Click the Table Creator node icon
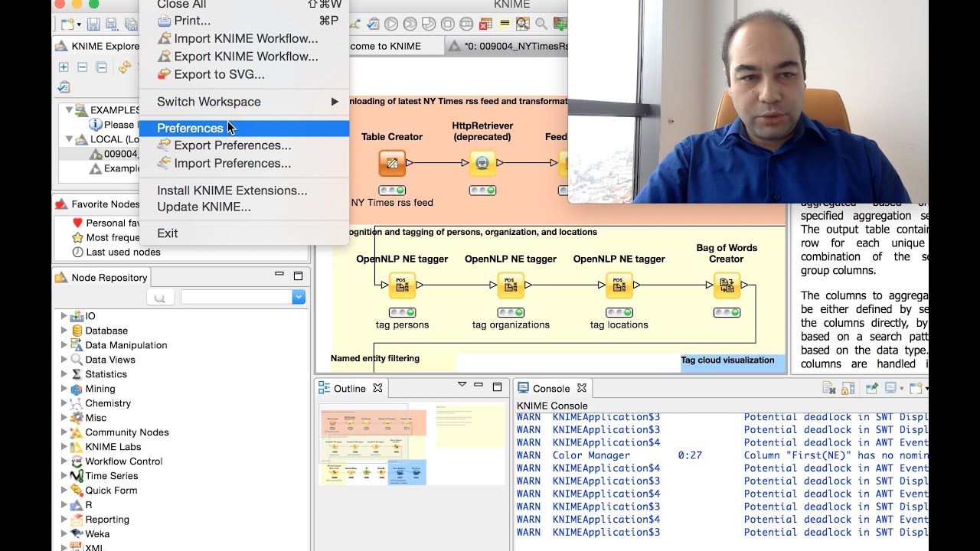This screenshot has width=980, height=551. [x=392, y=163]
